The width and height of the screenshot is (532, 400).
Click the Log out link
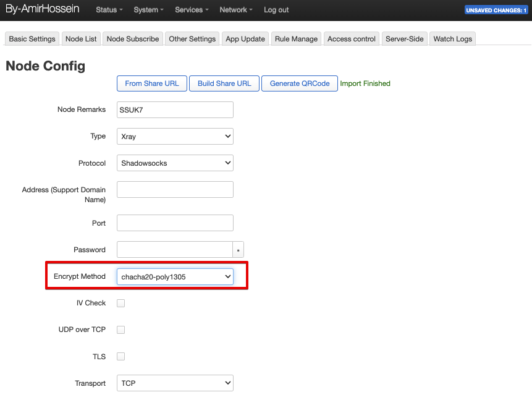(276, 10)
